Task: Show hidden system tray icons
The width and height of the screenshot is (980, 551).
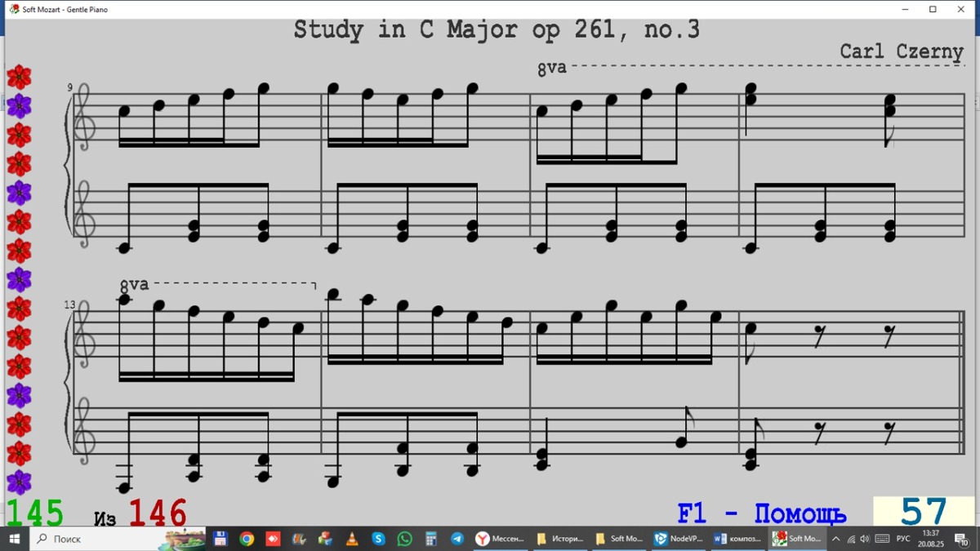Action: tap(835, 539)
